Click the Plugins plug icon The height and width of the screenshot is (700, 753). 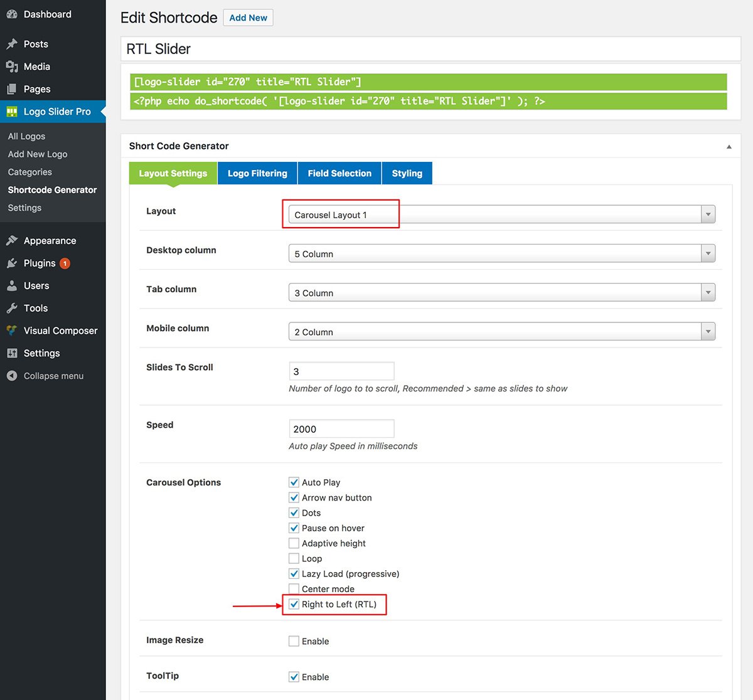[11, 263]
